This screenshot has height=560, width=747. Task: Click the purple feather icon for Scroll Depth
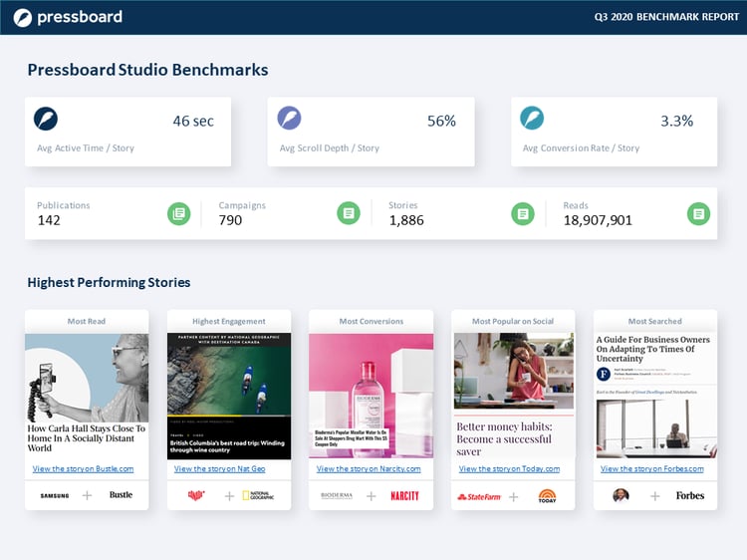[289, 119]
